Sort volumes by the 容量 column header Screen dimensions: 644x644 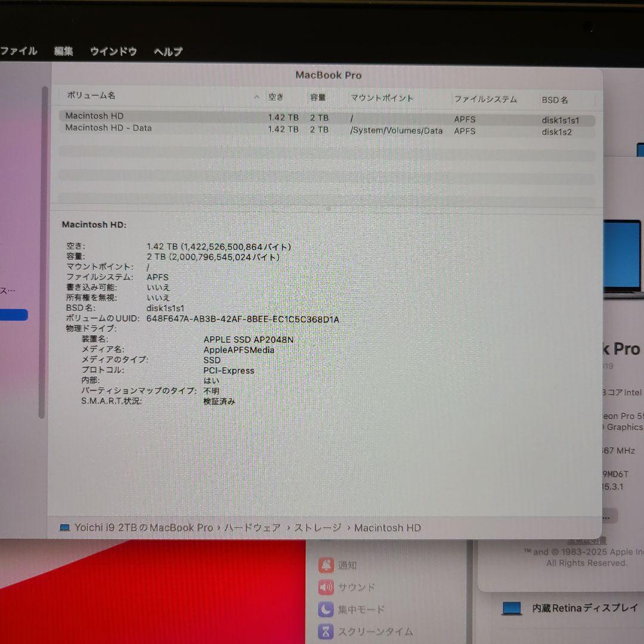[318, 98]
